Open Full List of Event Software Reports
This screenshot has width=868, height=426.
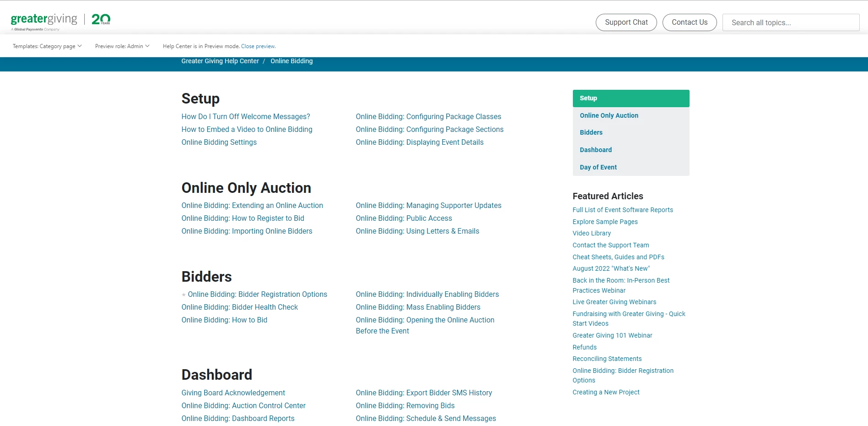(623, 210)
